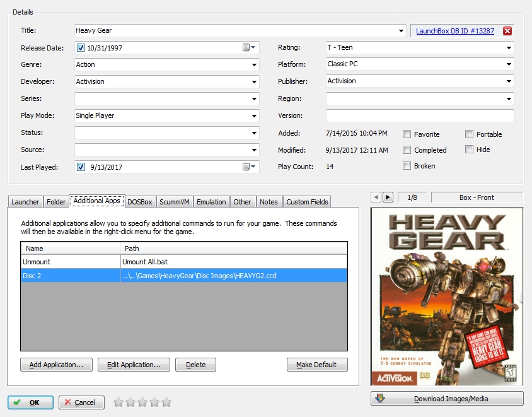Set rating to two stars
The width and height of the screenshot is (532, 417).
pos(130,402)
